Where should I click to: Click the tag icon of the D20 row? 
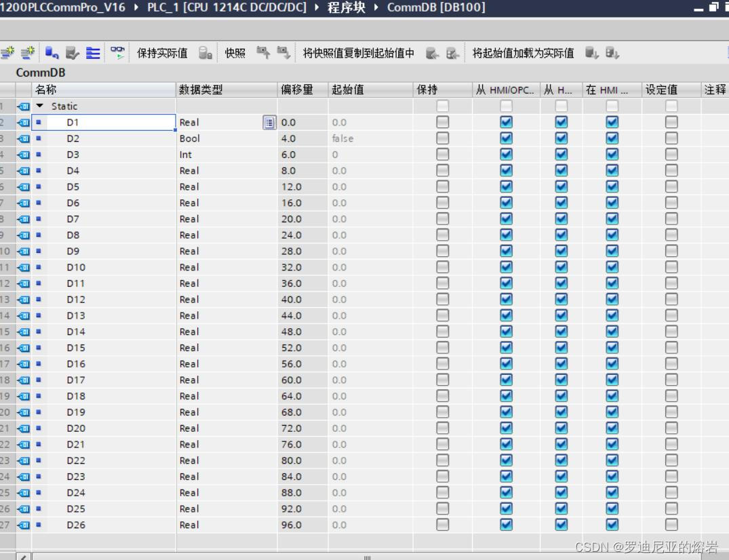(23, 428)
